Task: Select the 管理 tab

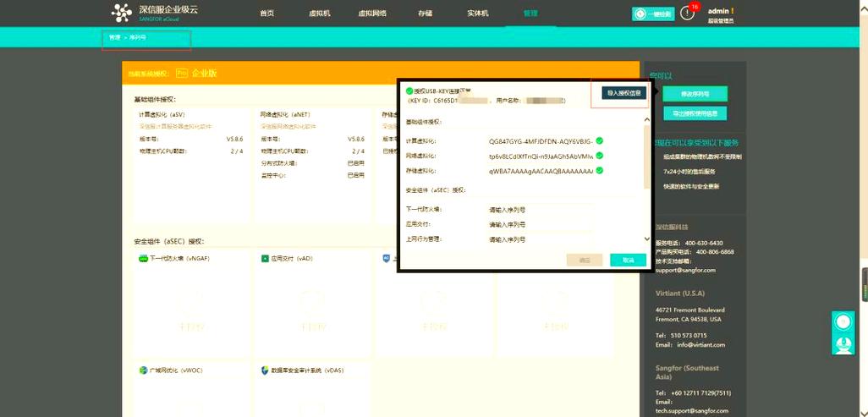Action: click(x=530, y=14)
